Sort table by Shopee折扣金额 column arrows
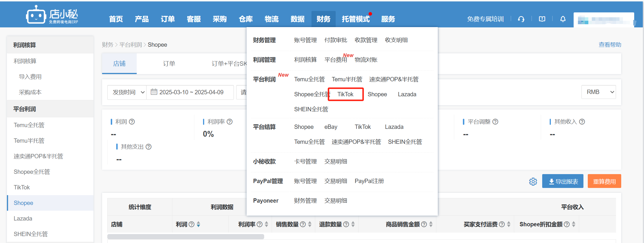 pos(574,224)
